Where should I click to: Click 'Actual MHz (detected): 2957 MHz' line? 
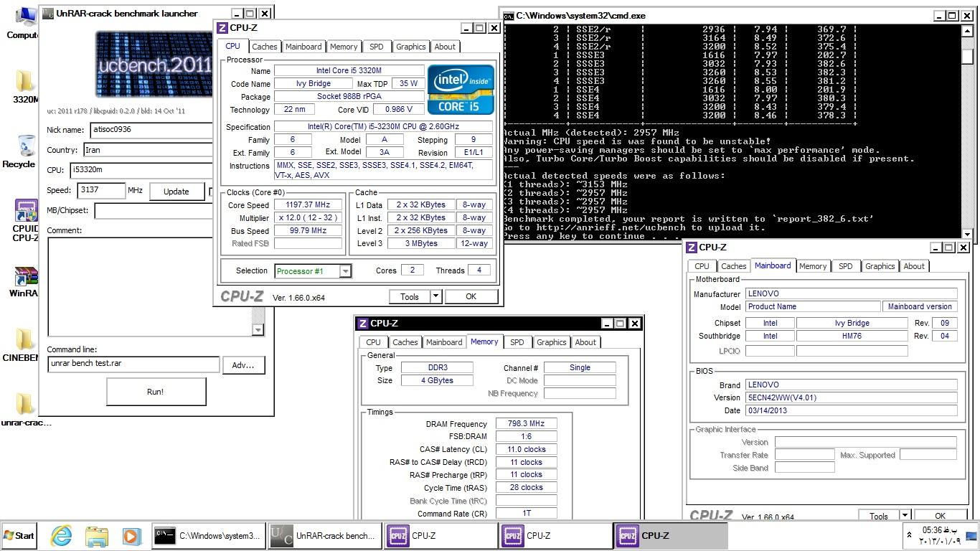pos(591,133)
